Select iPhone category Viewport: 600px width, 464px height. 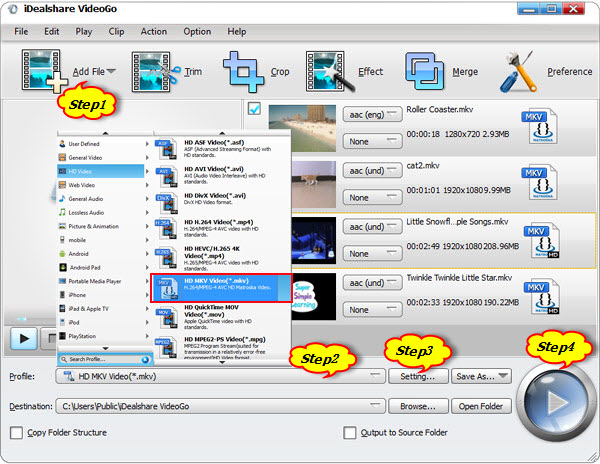tap(103, 295)
